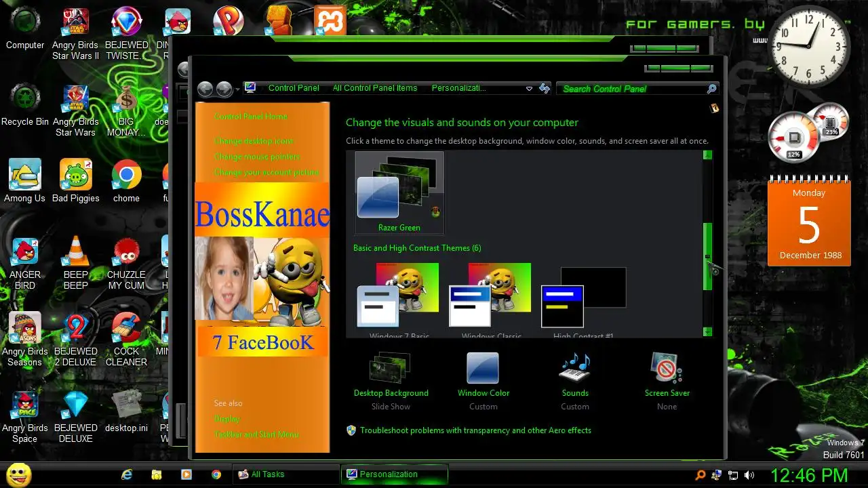Open the BIG MONAY desktop shortcut
This screenshot has height=488, width=868.
pyautogui.click(x=126, y=110)
